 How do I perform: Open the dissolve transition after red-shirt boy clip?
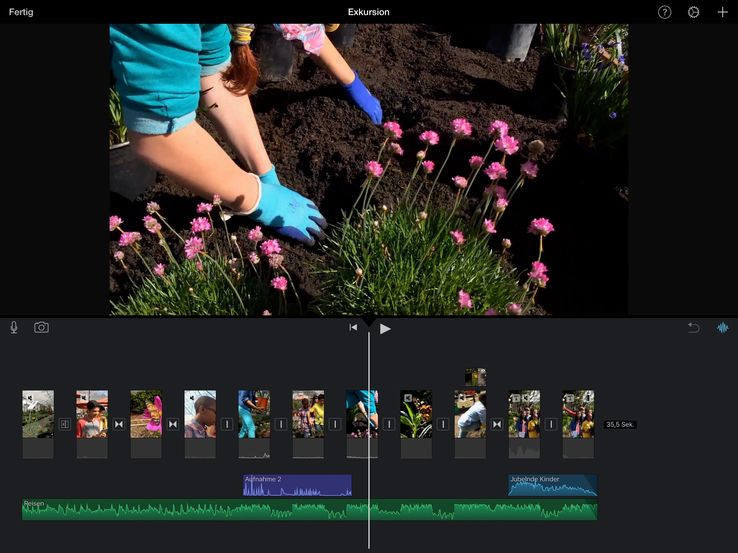pos(119,425)
